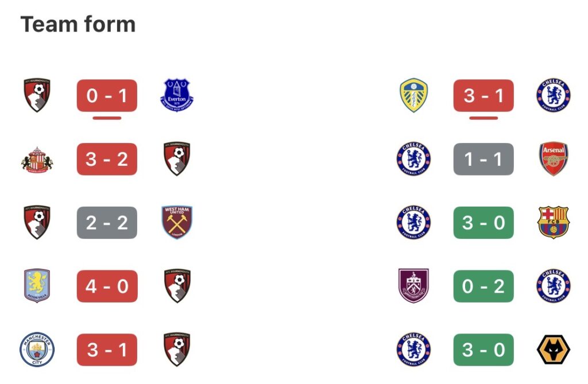This screenshot has height=384, width=588.
Task: Click Manchester City's 3 - 1 score badge
Action: pyautogui.click(x=107, y=350)
